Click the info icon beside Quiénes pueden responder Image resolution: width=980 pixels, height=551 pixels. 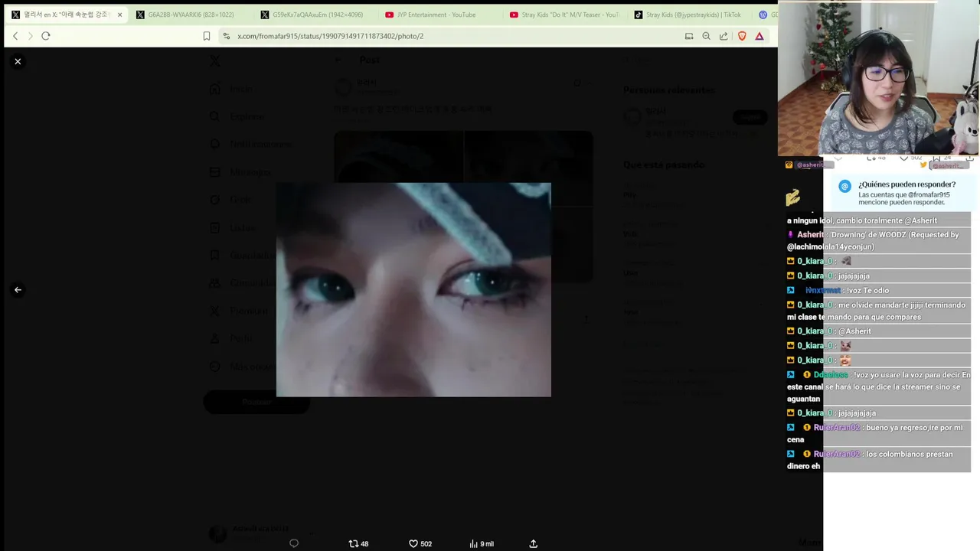pos(844,186)
